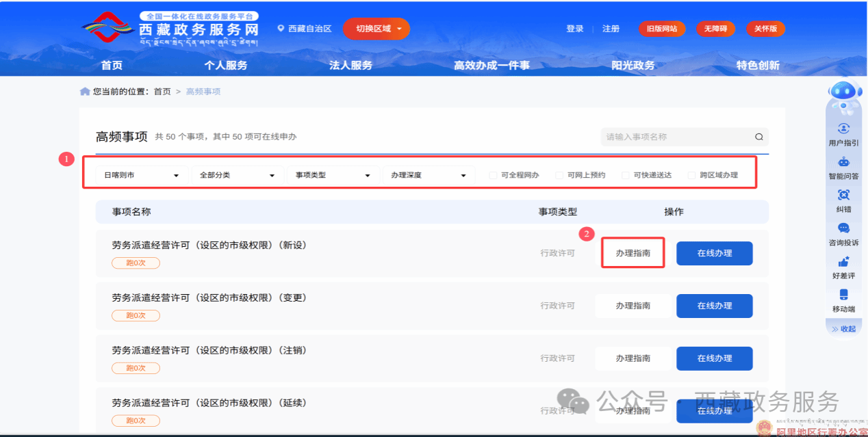Focus the 请输入事项名称 search field
Screen dimensions: 868x437
click(x=674, y=137)
